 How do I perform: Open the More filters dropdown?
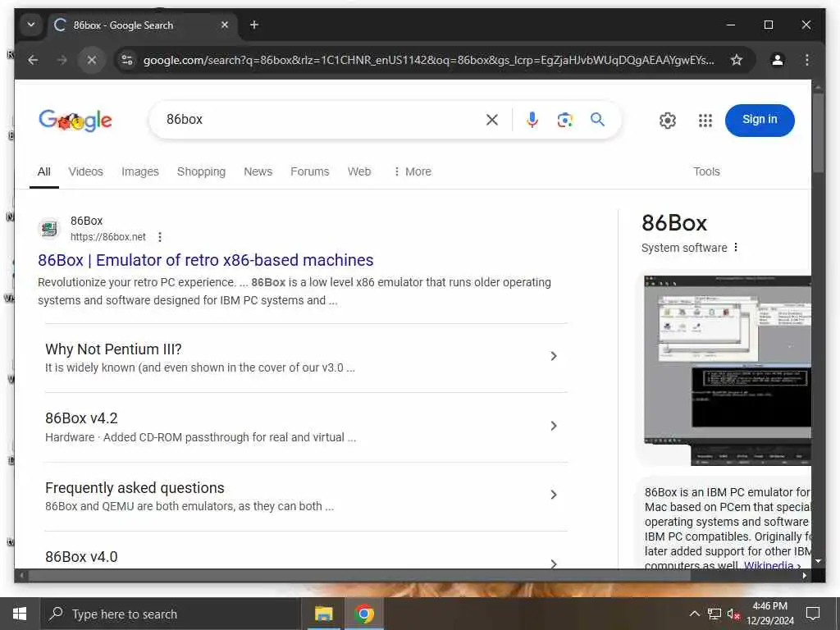[x=412, y=171]
